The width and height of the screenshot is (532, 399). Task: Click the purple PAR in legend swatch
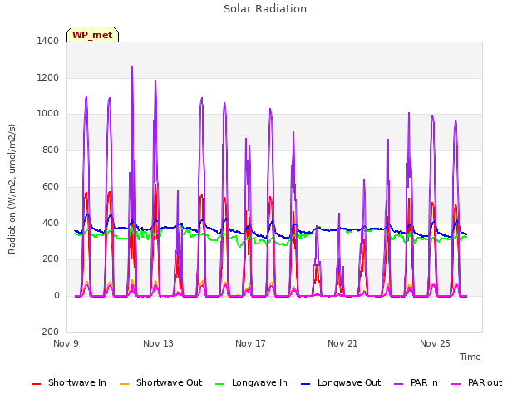pos(399,384)
